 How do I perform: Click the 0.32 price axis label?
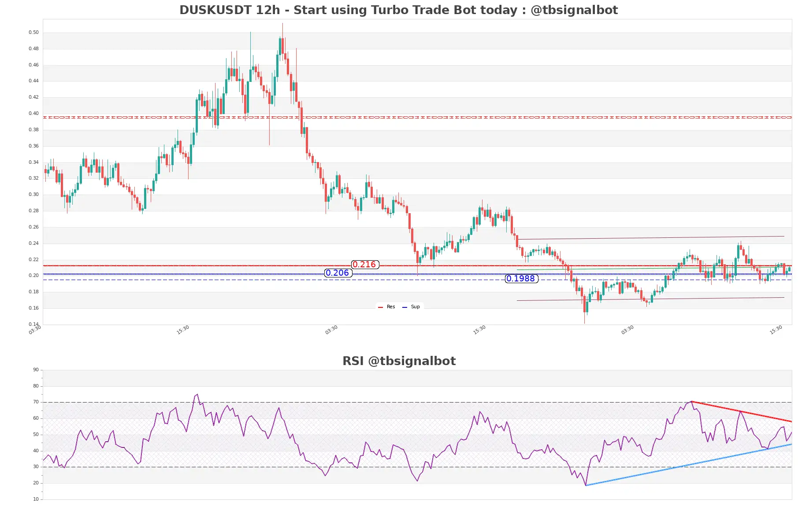tap(33, 178)
